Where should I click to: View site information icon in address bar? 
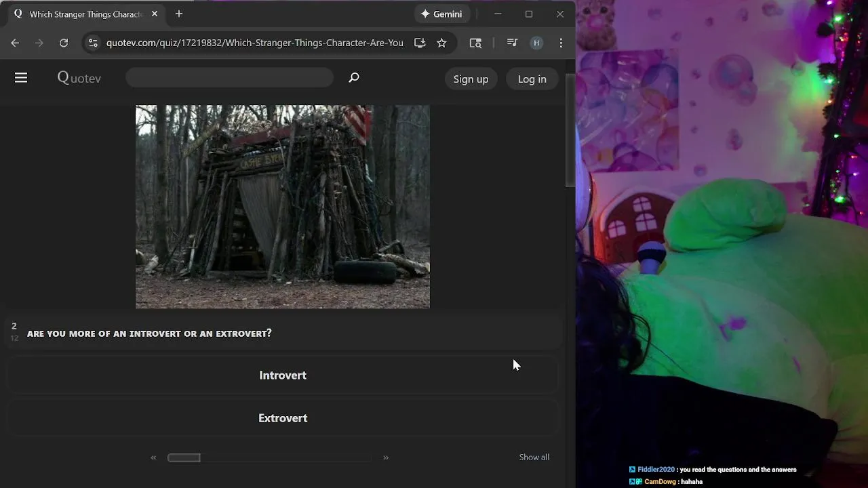coord(94,43)
